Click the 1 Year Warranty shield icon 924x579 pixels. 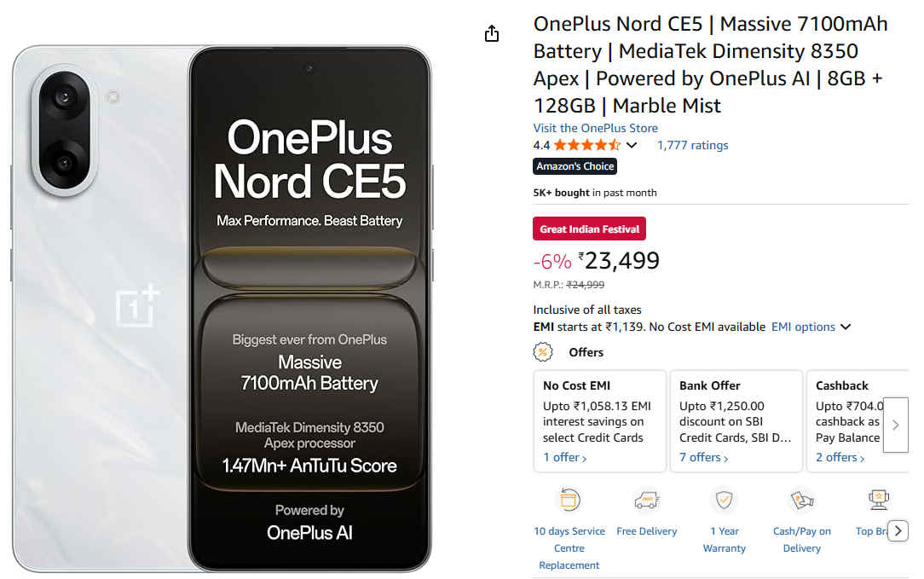[x=724, y=500]
